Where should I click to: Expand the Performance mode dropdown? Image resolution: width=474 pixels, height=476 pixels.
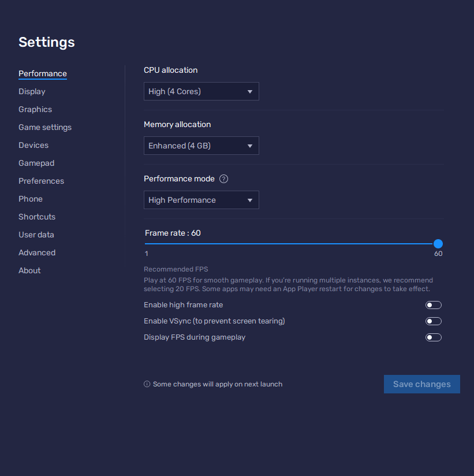pos(201,199)
